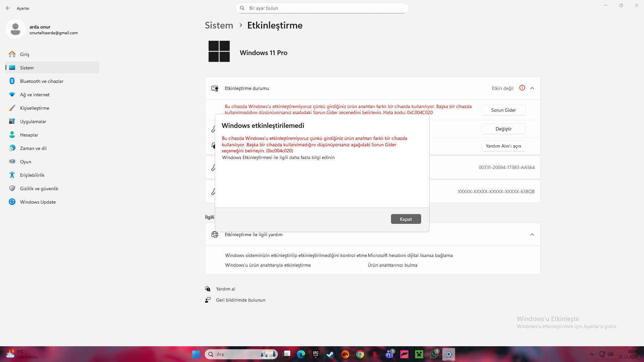
Task: Collapse Etkinleştirme ile ilgili yardım section
Action: point(532,235)
